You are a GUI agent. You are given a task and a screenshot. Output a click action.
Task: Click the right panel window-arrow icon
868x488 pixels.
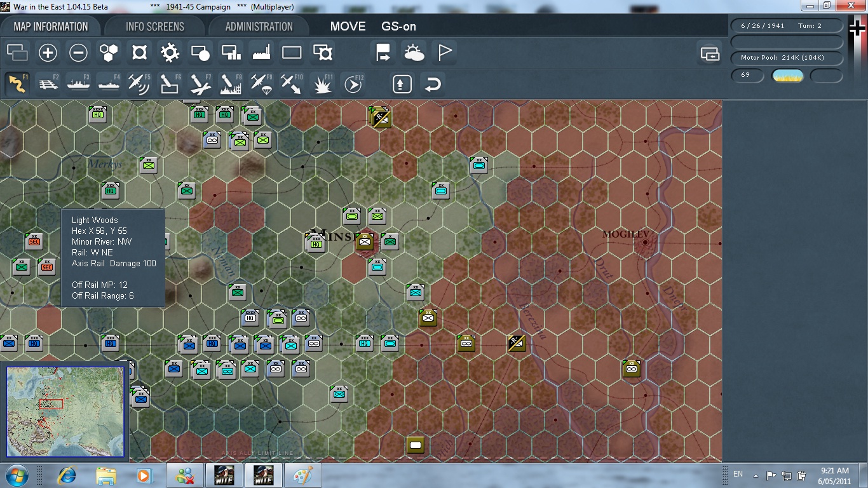(710, 53)
